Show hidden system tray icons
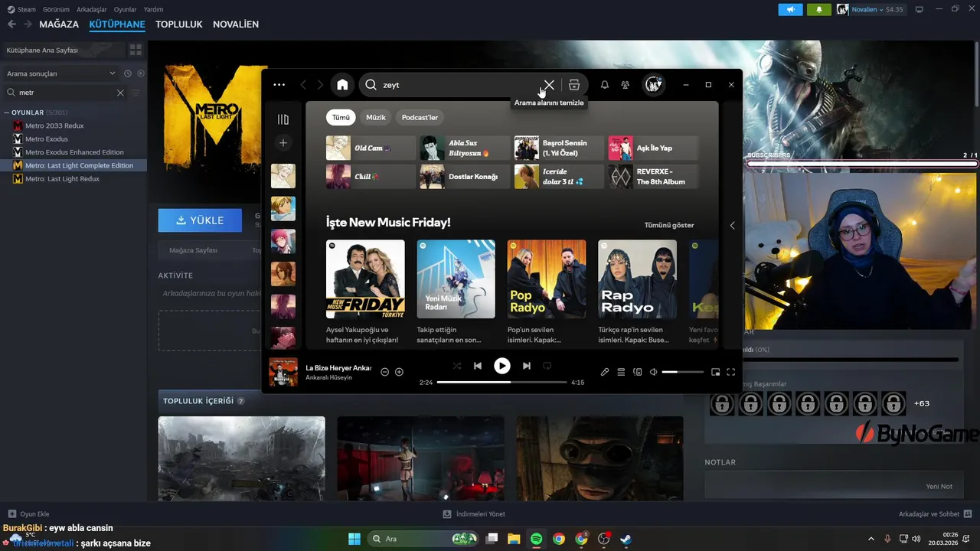The image size is (980, 551). 871,539
